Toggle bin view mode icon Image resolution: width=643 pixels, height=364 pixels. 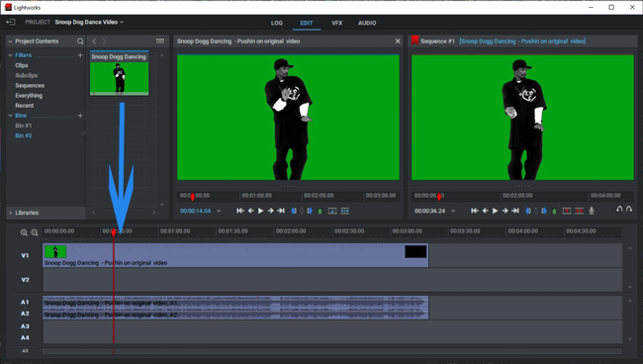(160, 41)
